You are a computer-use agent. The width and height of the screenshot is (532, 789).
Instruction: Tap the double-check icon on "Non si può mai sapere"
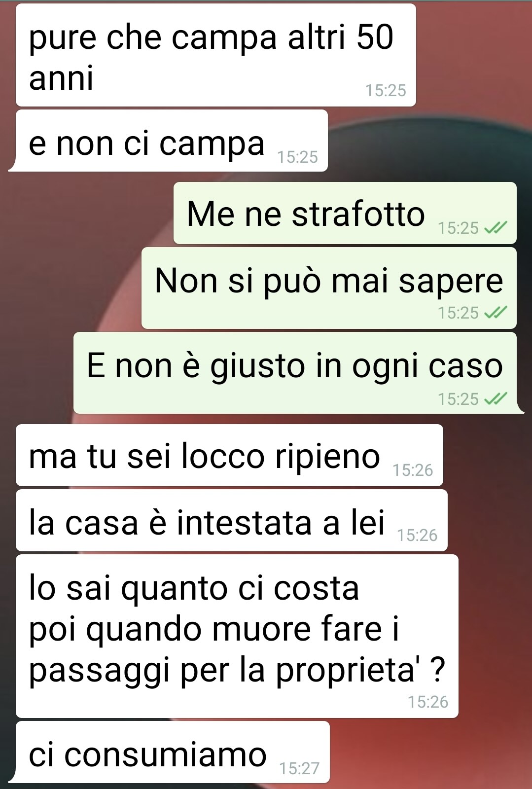point(496,313)
